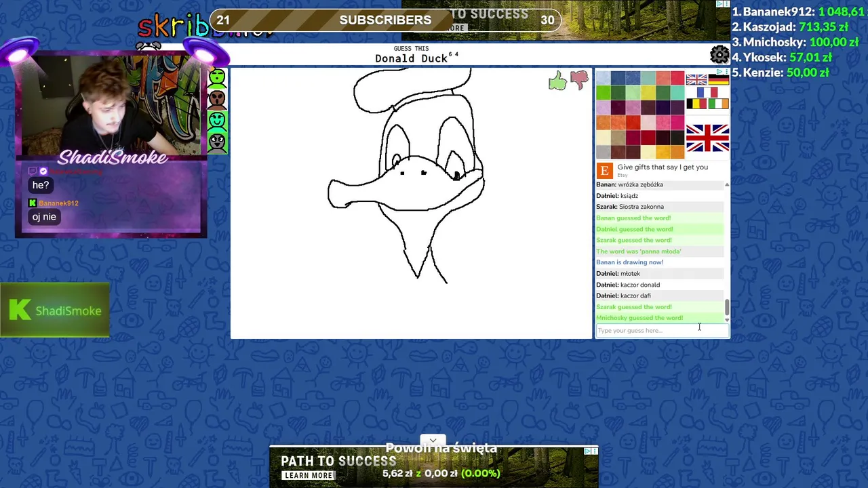Image resolution: width=868 pixels, height=488 pixels.
Task: Dislike the drawing with thumbs down
Action: 579,81
